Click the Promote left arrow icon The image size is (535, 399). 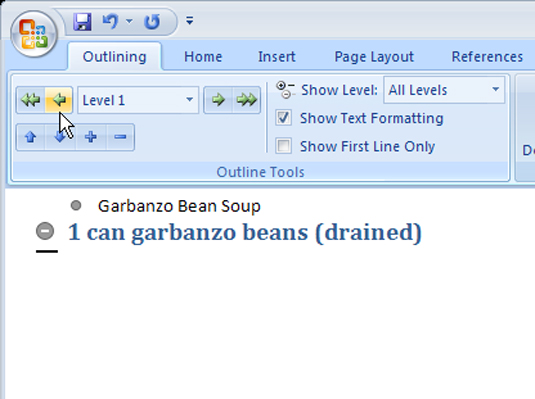coord(59,100)
